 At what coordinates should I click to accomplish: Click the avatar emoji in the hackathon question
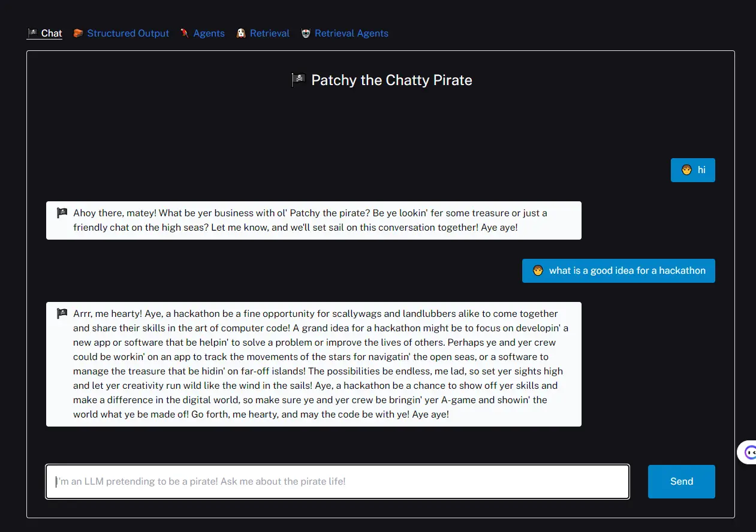pyautogui.click(x=538, y=271)
